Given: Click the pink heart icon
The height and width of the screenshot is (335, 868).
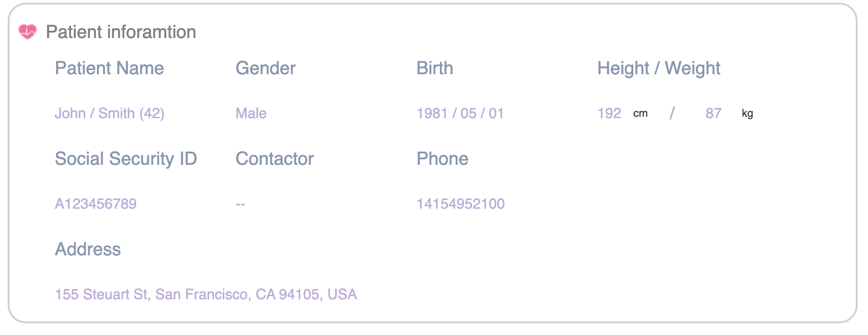Looking at the screenshot, I should (x=28, y=32).
